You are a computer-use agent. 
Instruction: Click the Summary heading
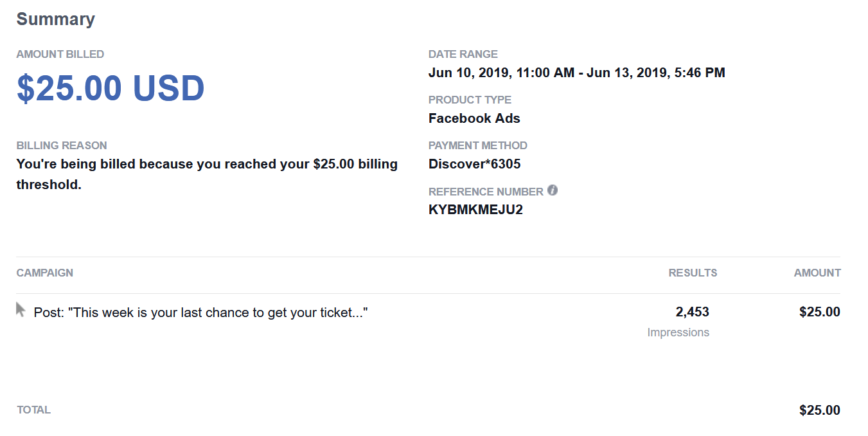pyautogui.click(x=56, y=19)
